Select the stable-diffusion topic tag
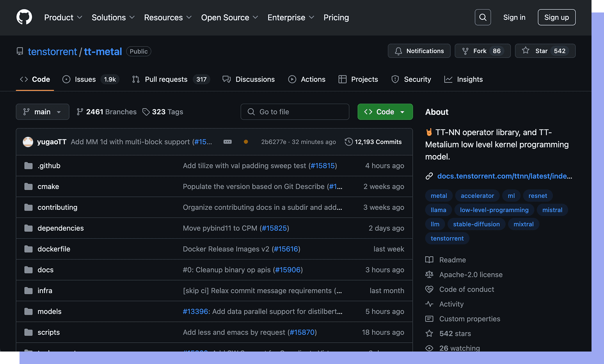Image resolution: width=604 pixels, height=364 pixels. click(476, 224)
